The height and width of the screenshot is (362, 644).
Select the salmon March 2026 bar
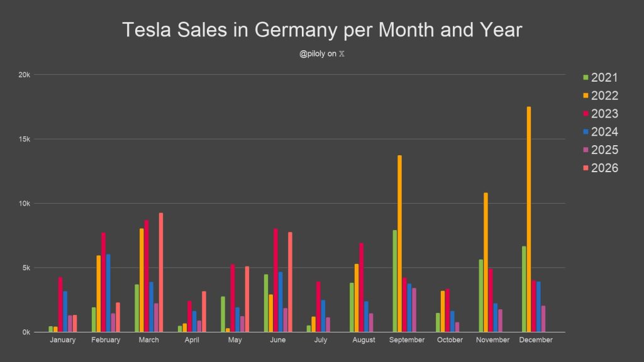[x=161, y=272]
